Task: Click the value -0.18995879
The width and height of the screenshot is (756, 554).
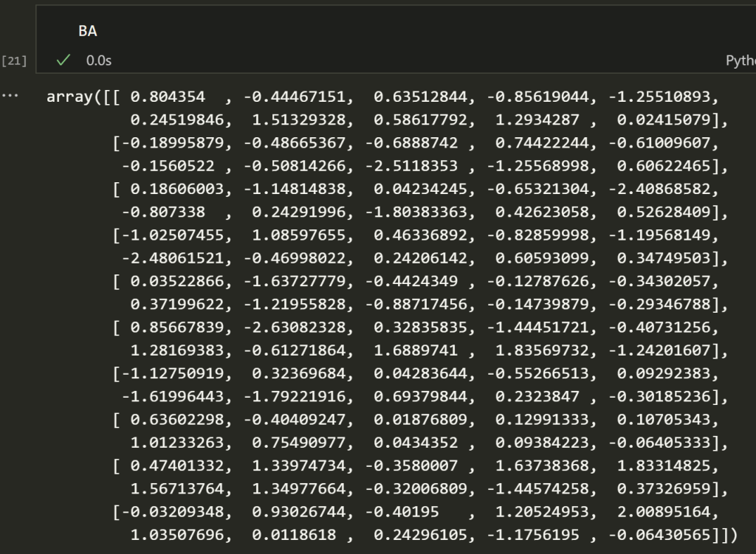Action: tap(173, 143)
